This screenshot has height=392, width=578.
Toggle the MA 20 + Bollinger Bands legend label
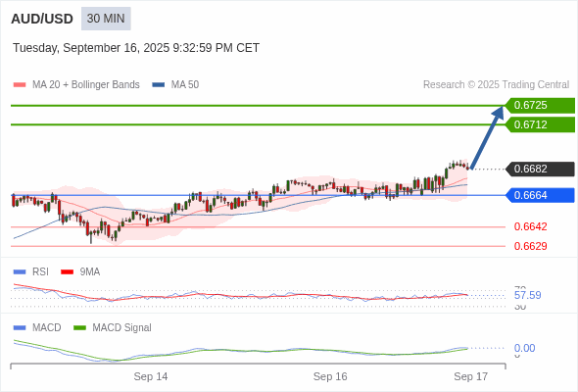(x=86, y=85)
